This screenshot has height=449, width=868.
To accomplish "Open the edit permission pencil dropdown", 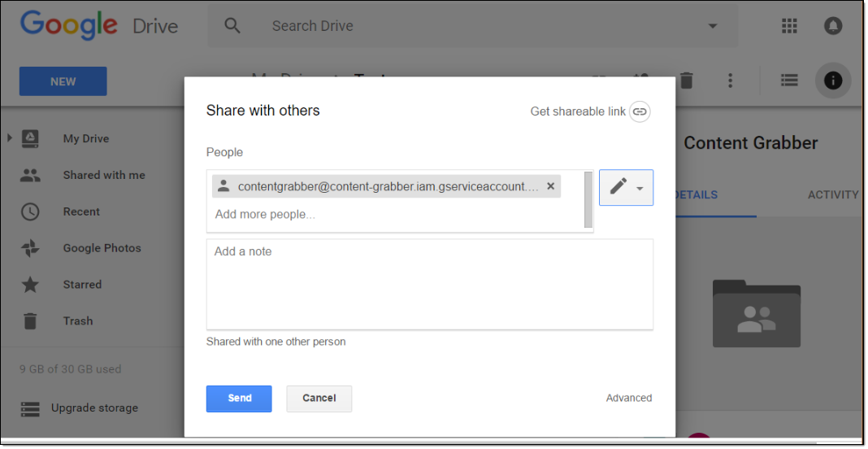I will (626, 187).
